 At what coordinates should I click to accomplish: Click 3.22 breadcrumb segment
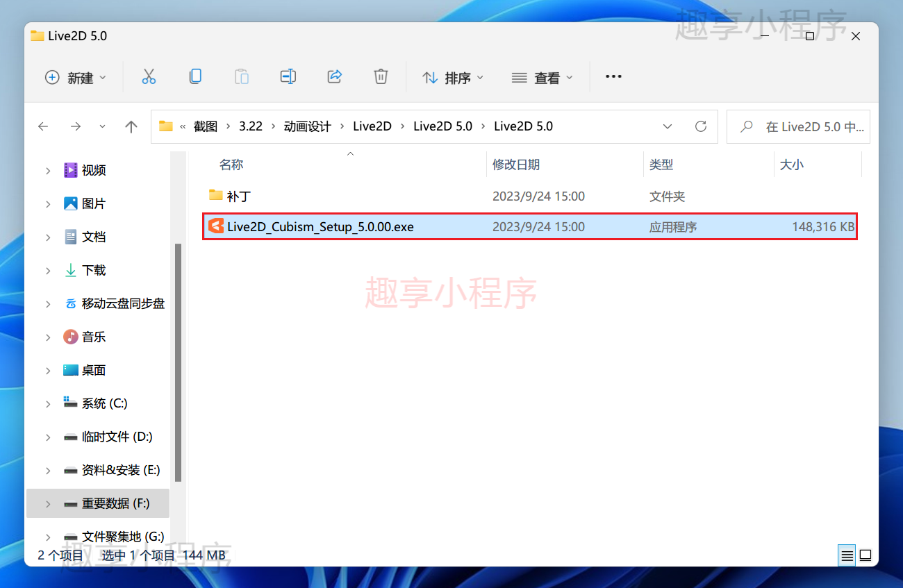click(251, 126)
